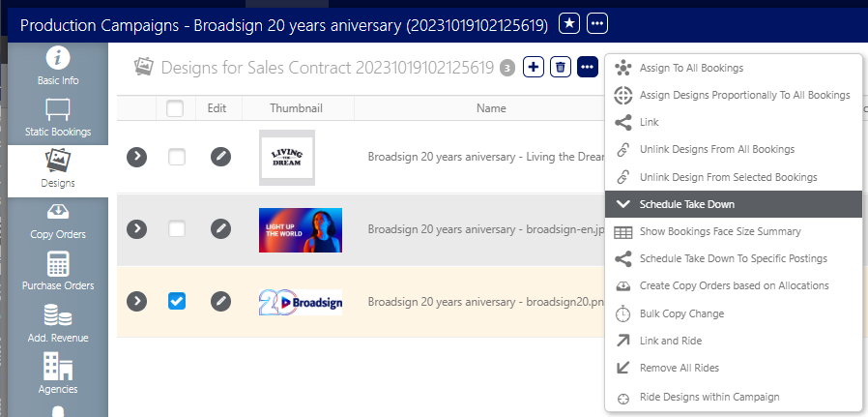Viewport: 868px width, 417px height.
Task: Select Schedule Take Down menu entry
Action: point(686,204)
